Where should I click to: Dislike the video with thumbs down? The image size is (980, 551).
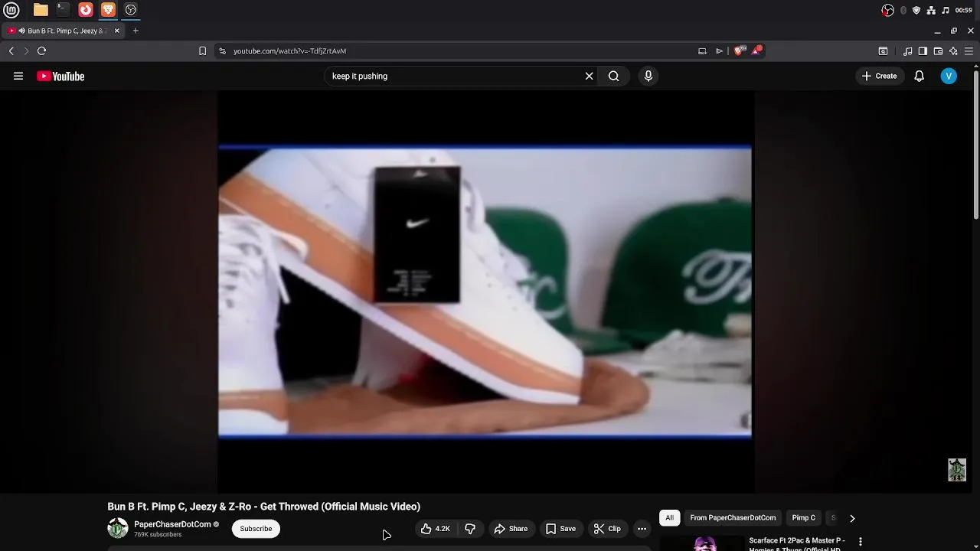pyautogui.click(x=470, y=529)
